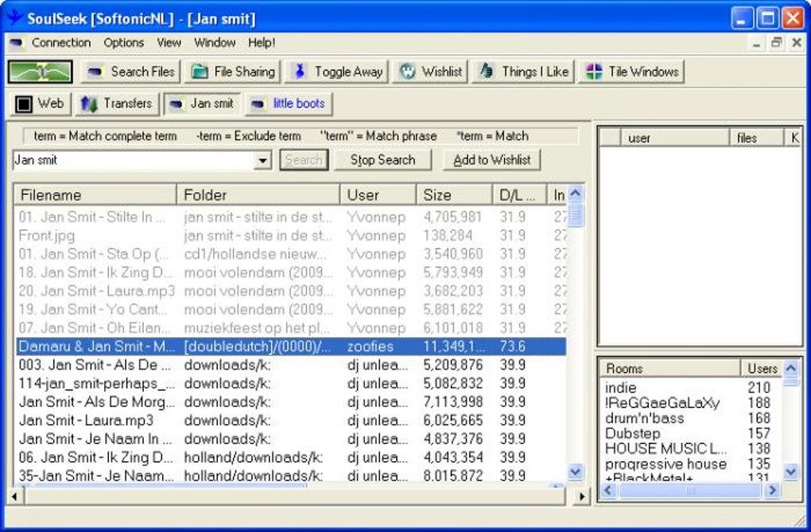Click the Rooms column header
Viewport: 811px width, 532px height.
[x=670, y=368]
